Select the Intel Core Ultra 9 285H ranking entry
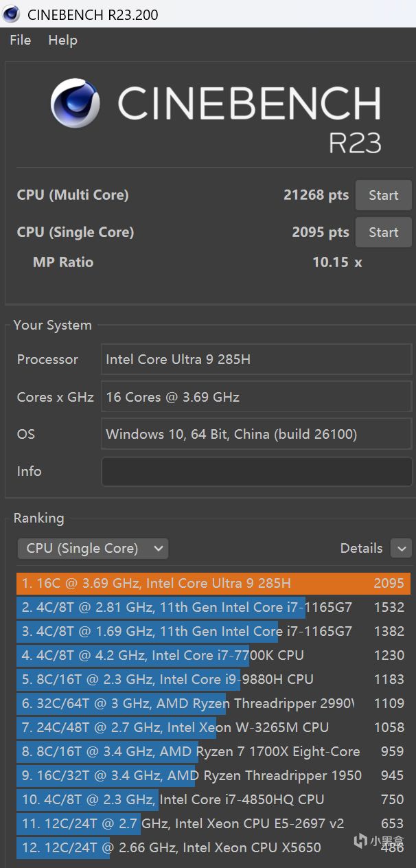416x868 pixels. (x=213, y=584)
